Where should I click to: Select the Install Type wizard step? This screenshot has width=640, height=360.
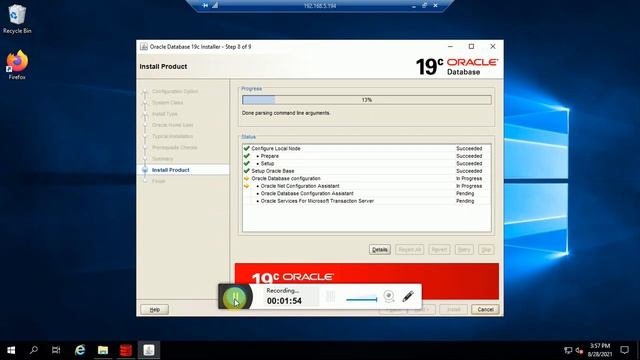[x=165, y=114]
